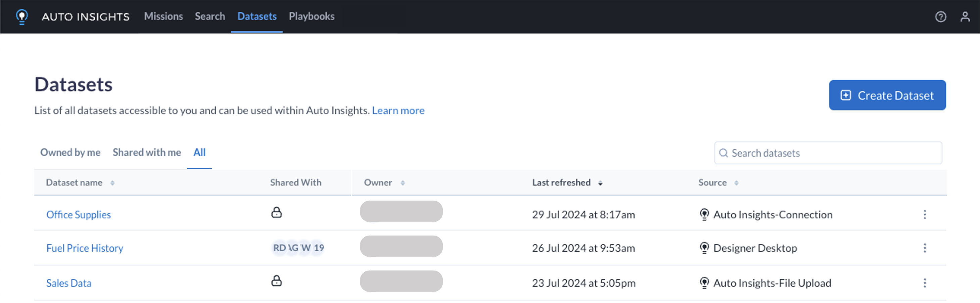Sort by the Last refreshed column arrows

click(601, 183)
